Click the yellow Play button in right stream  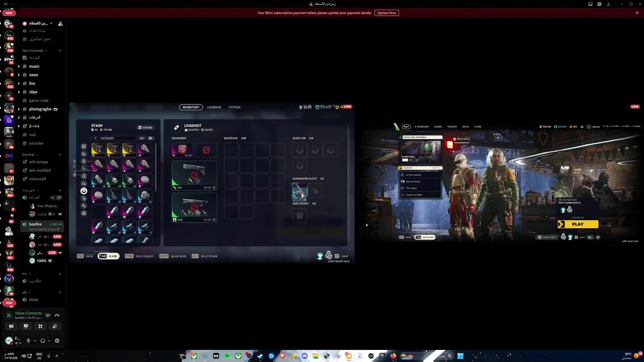coord(578,224)
